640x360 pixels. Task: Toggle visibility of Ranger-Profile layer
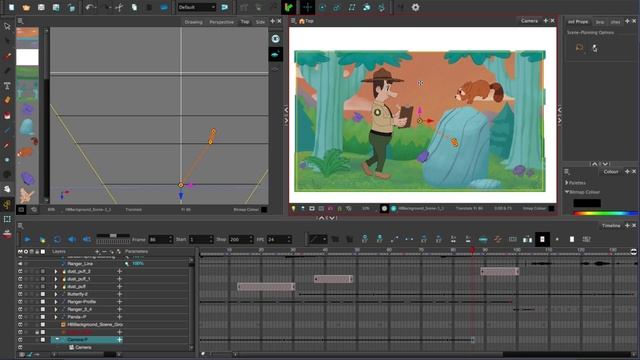(x=20, y=302)
